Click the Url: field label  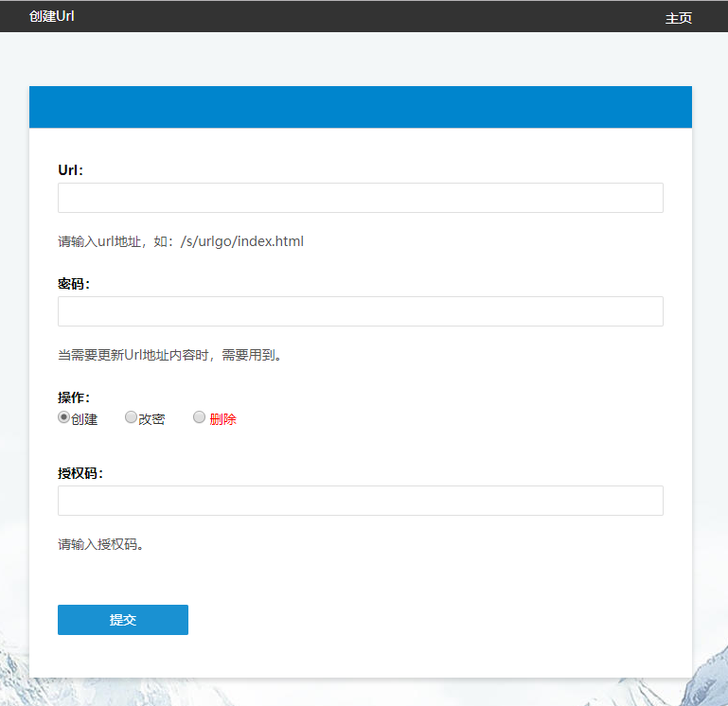click(71, 170)
